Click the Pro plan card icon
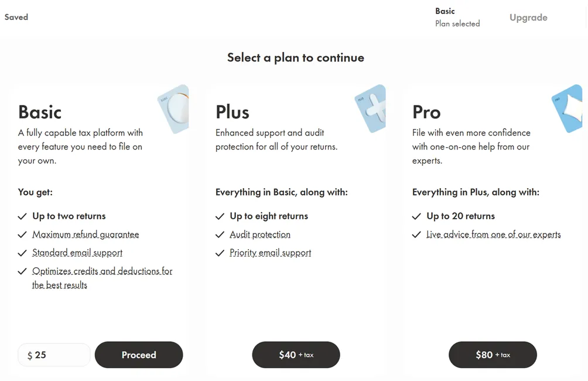Image resolution: width=588 pixels, height=381 pixels. point(568,109)
